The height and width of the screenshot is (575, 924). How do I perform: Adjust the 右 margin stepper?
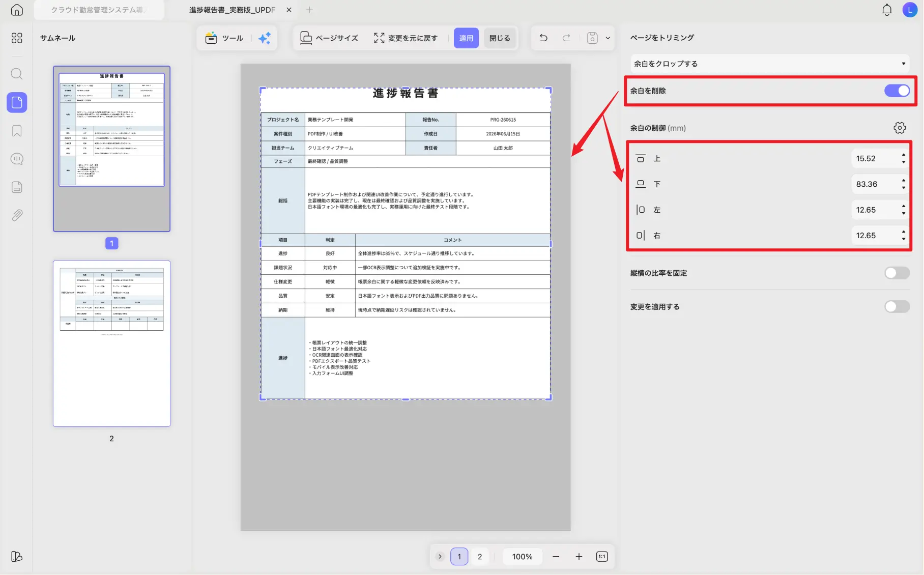(904, 236)
